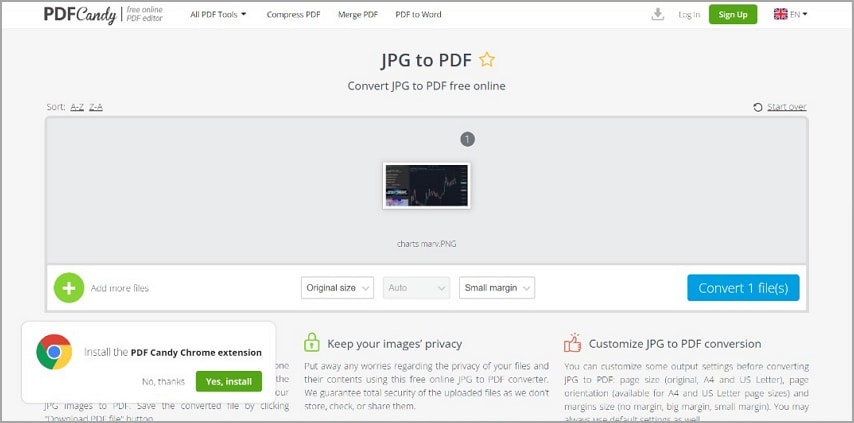
Task: Click the Chrome logo in popup
Action: (54, 352)
